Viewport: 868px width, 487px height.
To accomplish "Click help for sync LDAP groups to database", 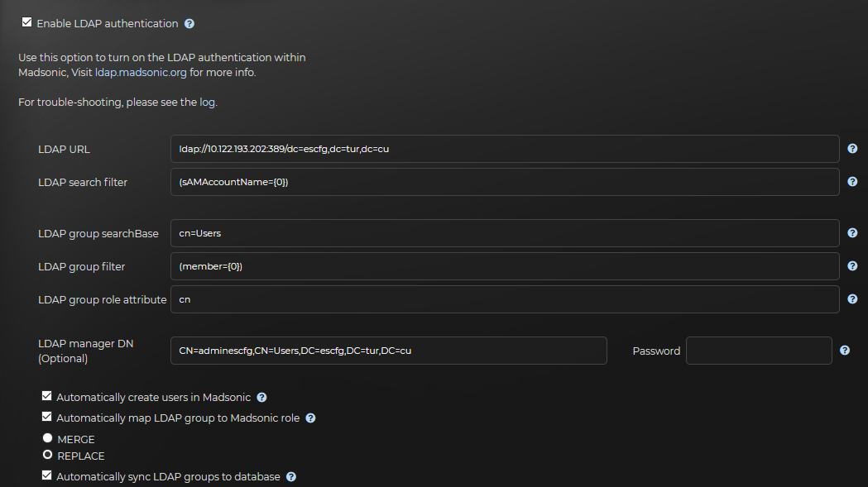I will (x=291, y=477).
